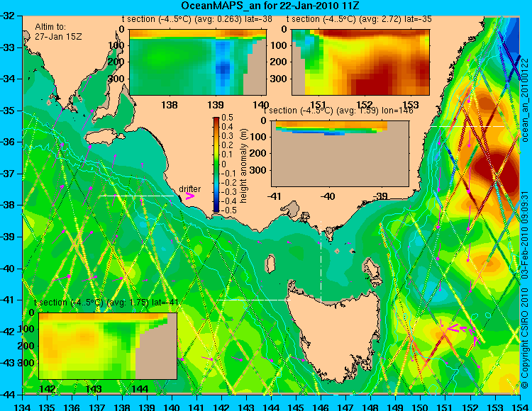Click latitude label -40 under the lon=146 section
Screen dimensions: 532x411
pos(328,196)
